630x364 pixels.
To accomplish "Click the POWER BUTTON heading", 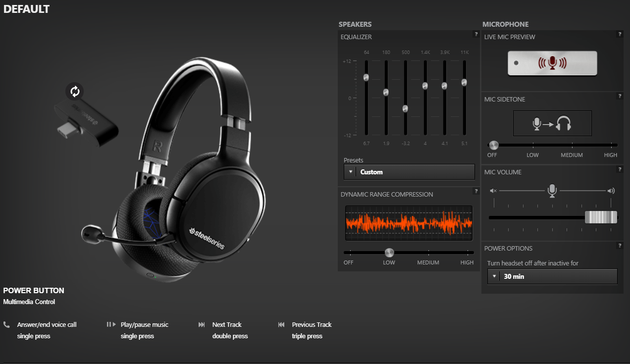I will (34, 291).
